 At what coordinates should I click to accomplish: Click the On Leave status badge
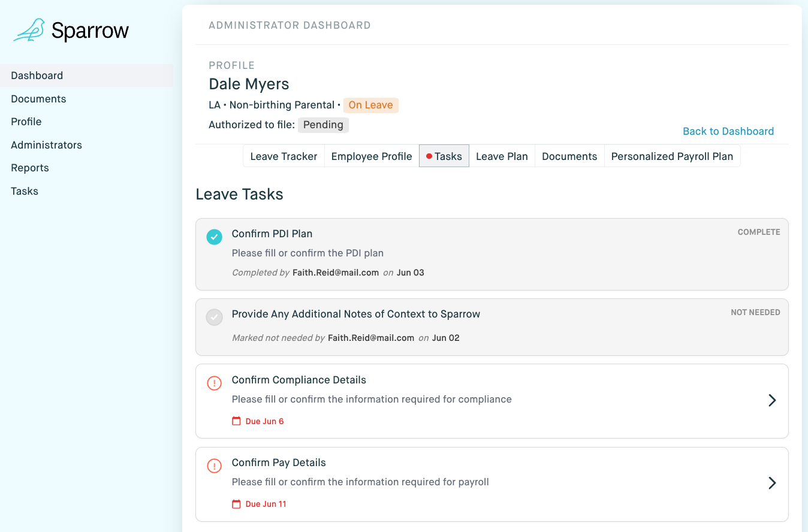tap(370, 105)
